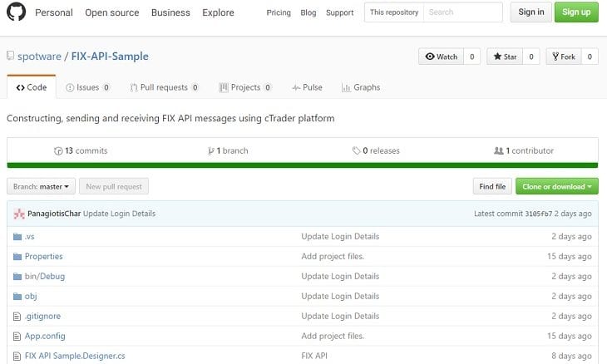Go to the Blog page
Screen dimensions: 607x364
[308, 12]
